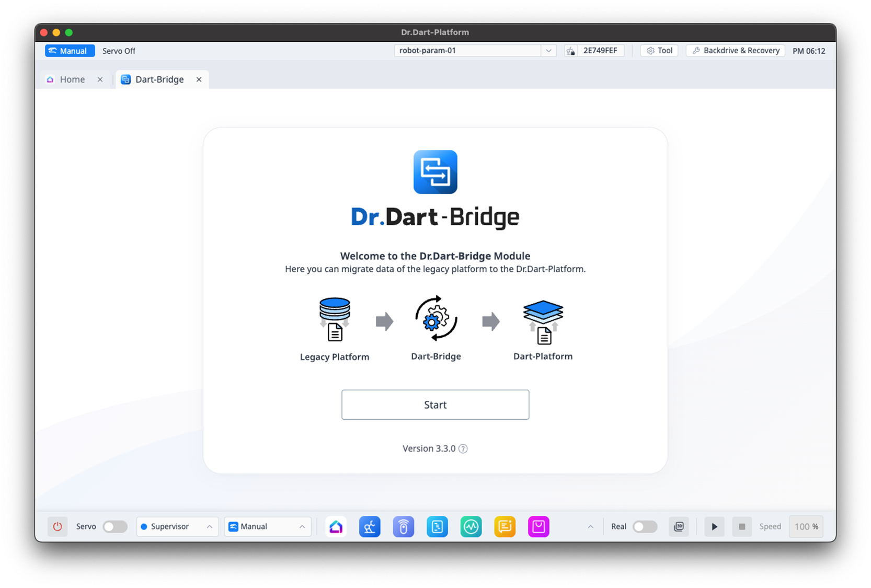
Task: Switch to the Home tab
Action: pyautogui.click(x=72, y=79)
